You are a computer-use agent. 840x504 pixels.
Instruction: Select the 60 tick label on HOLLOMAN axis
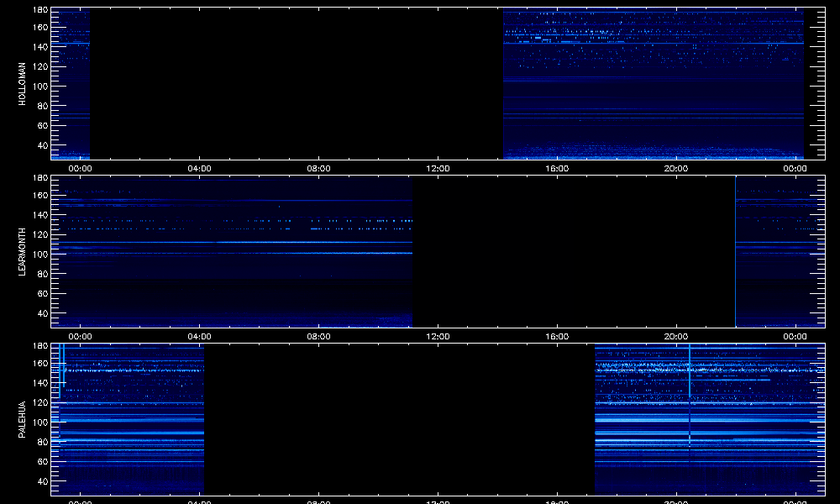43,126
